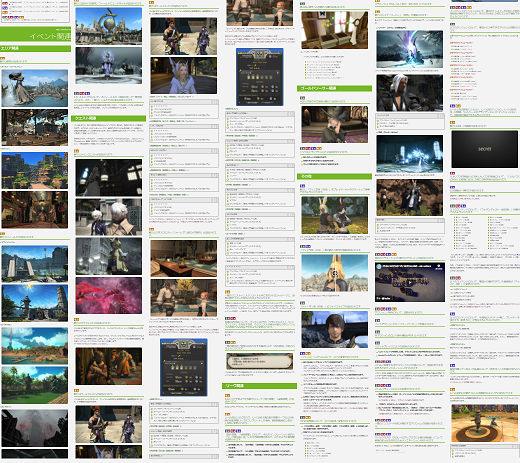Image resolution: width=520 pixels, height=463 pixels.
Task: Open the red bazaar interior screenshot
Action: (x=35, y=210)
